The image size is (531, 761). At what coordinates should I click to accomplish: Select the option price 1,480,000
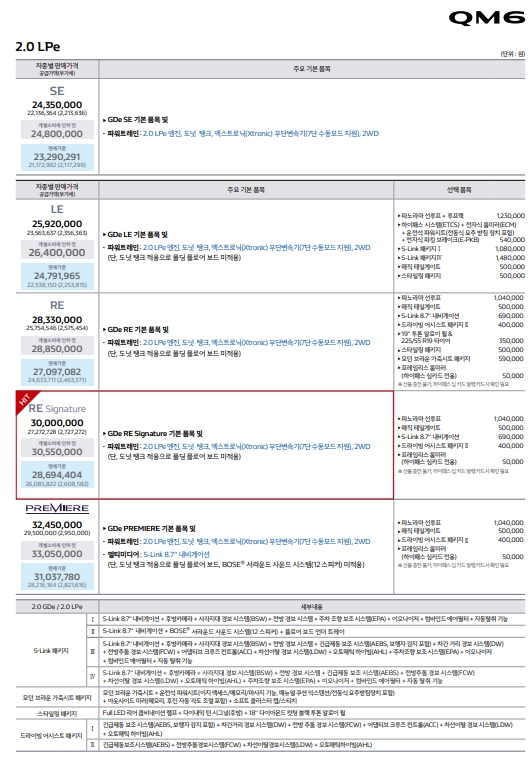[510, 258]
